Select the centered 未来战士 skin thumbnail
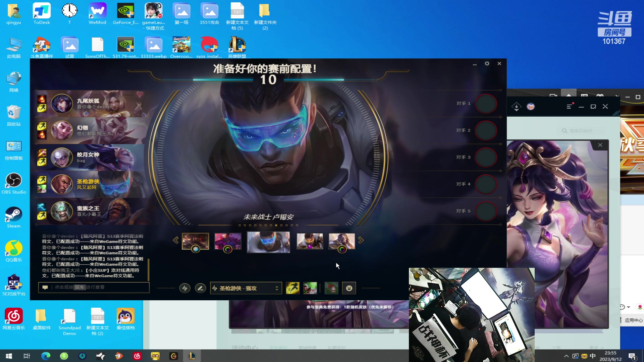 click(x=268, y=242)
